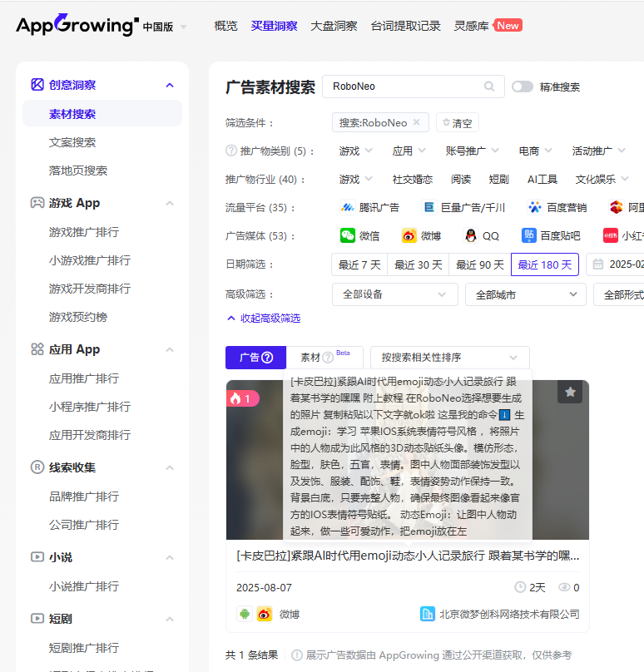Viewport: 644px width, 672px height.
Task: Open the 全部设备 dropdown
Action: (395, 294)
